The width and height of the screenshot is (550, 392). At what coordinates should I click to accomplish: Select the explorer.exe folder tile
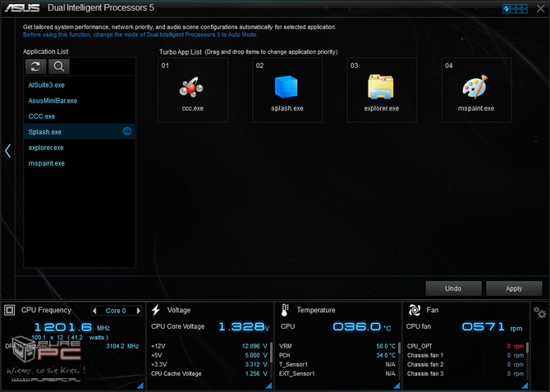[382, 90]
